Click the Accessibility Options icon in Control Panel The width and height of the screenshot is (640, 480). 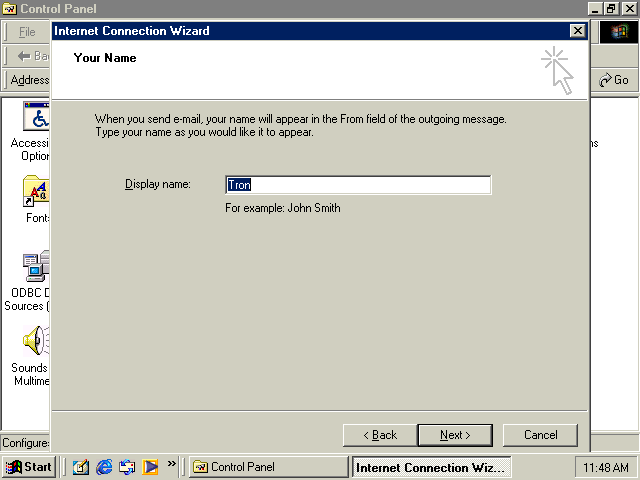[x=36, y=117]
